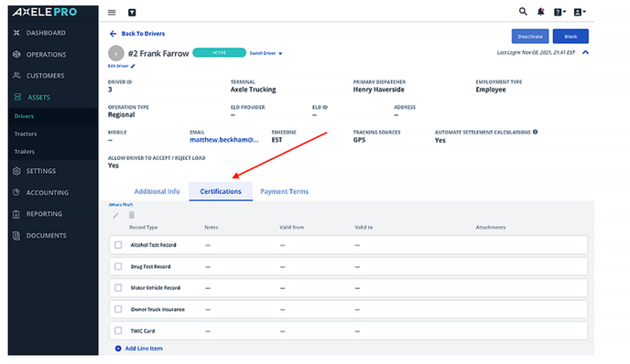Click the Operations sidebar icon
Screen dimensions: 630x364
pyautogui.click(x=16, y=54)
